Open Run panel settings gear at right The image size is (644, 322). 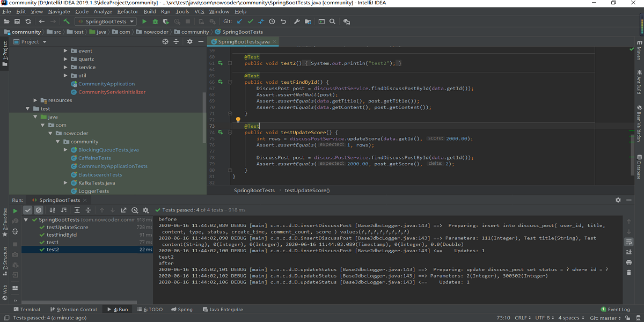tap(618, 200)
